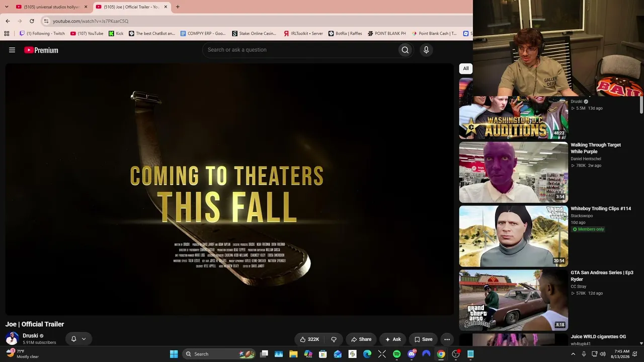This screenshot has height=362, width=644.
Task: Select the All filter chip
Action: tap(466, 68)
